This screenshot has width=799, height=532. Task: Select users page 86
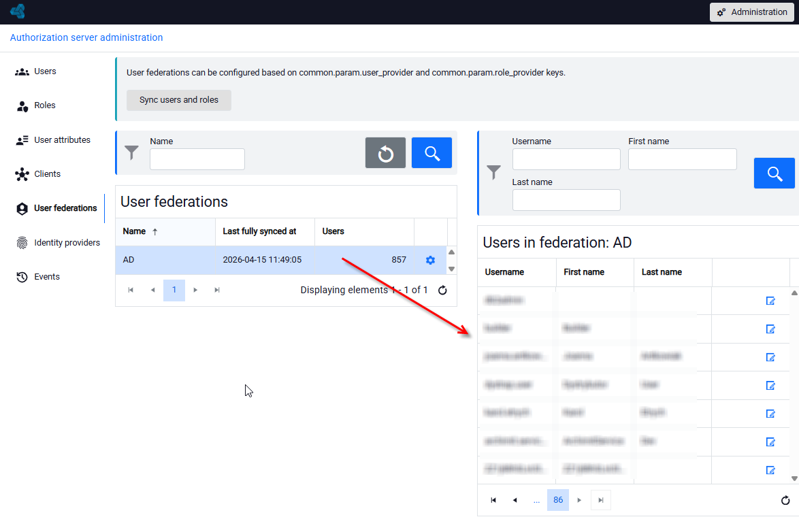(x=558, y=501)
